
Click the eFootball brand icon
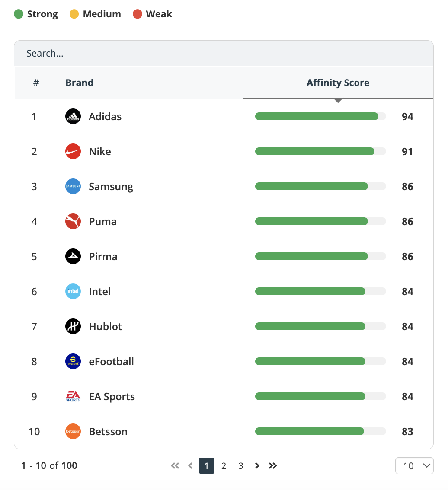click(x=73, y=361)
